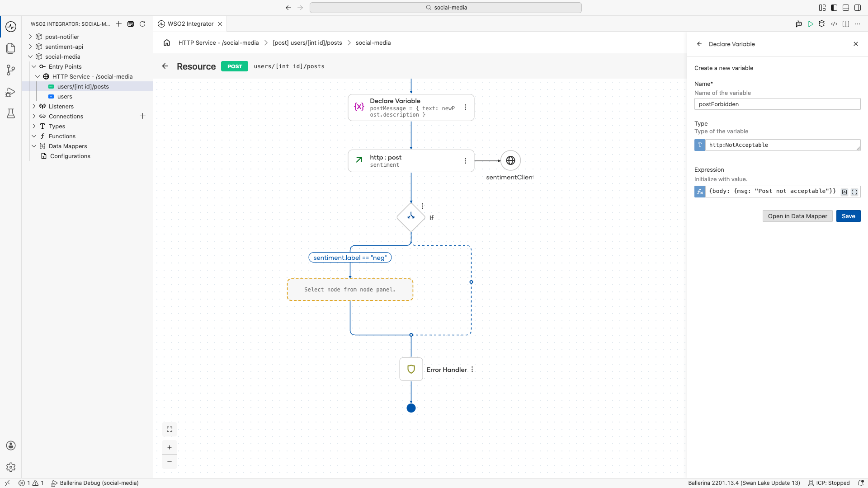Click the fit-to-screen icon on canvas
868x488 pixels.
point(170,429)
